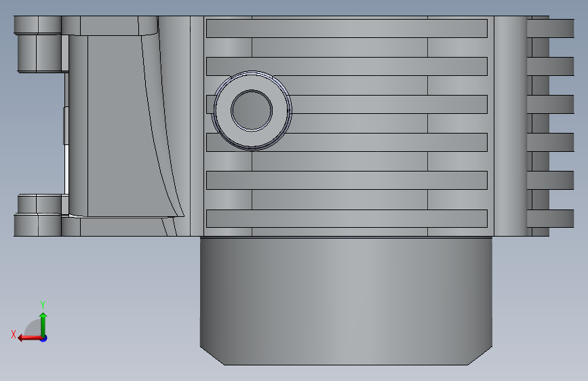Select the lower-left mounting lug
Viewport: 588px width, 381px height.
37,216
